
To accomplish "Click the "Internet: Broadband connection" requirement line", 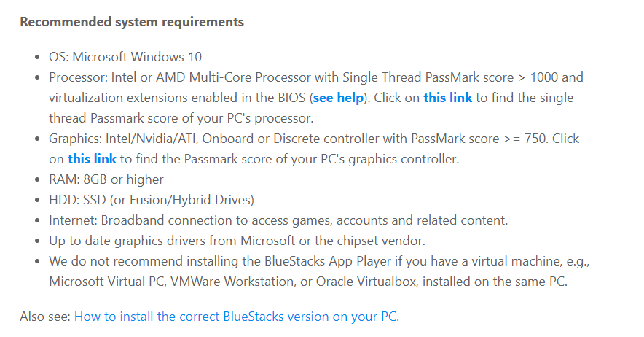I will click(x=278, y=220).
